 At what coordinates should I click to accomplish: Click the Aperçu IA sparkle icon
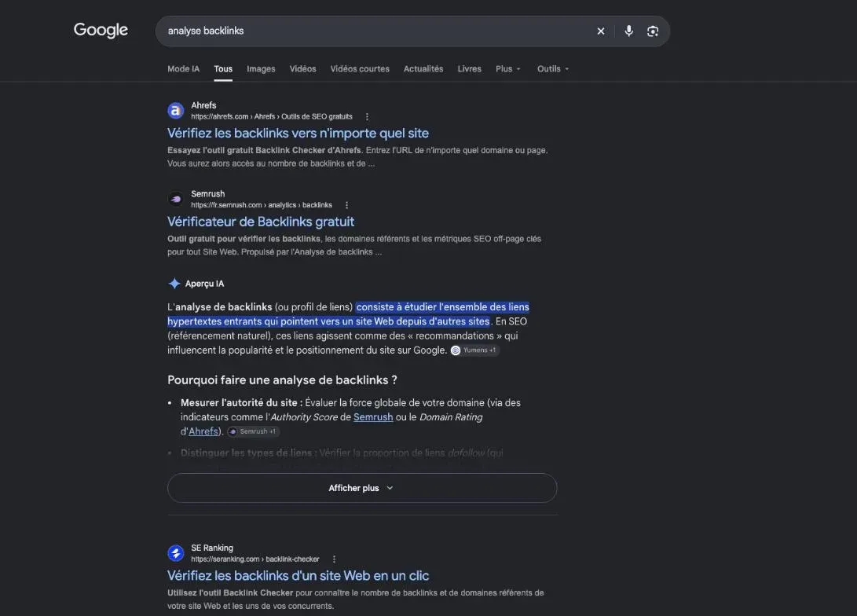(x=174, y=284)
